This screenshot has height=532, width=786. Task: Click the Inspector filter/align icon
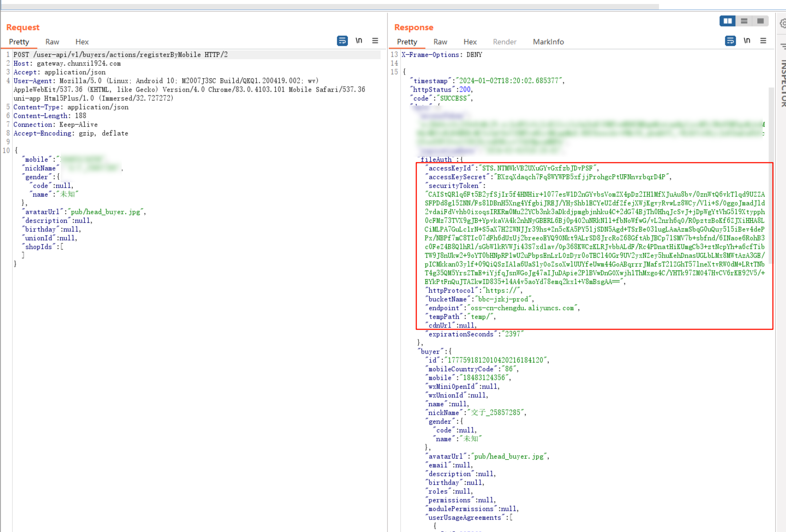(x=783, y=46)
